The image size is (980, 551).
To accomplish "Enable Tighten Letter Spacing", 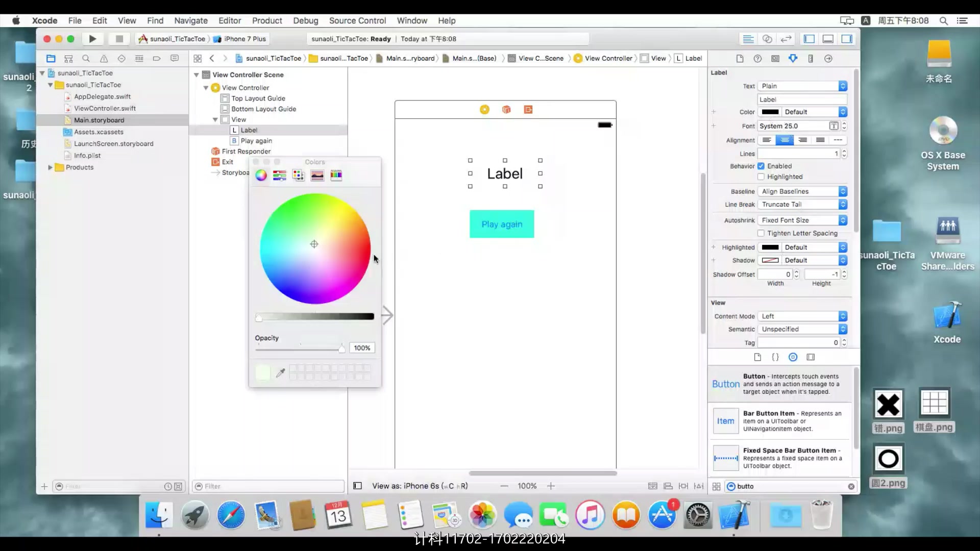I will 761,234.
